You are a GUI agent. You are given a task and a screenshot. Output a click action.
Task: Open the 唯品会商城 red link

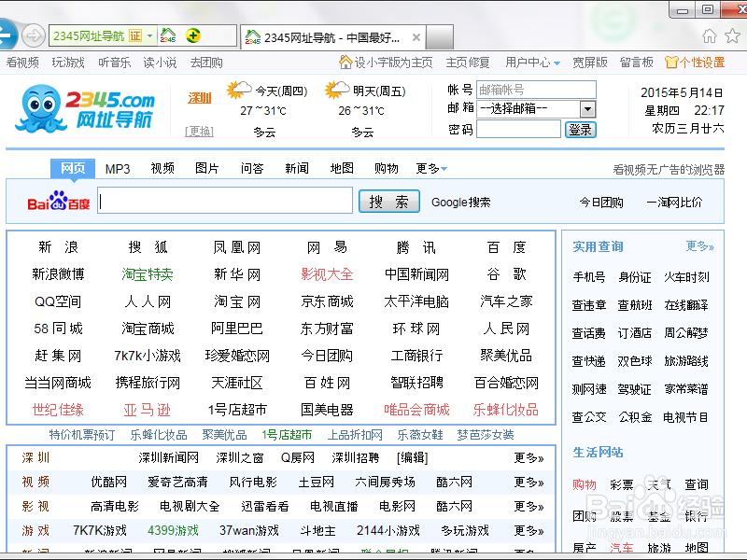point(416,410)
